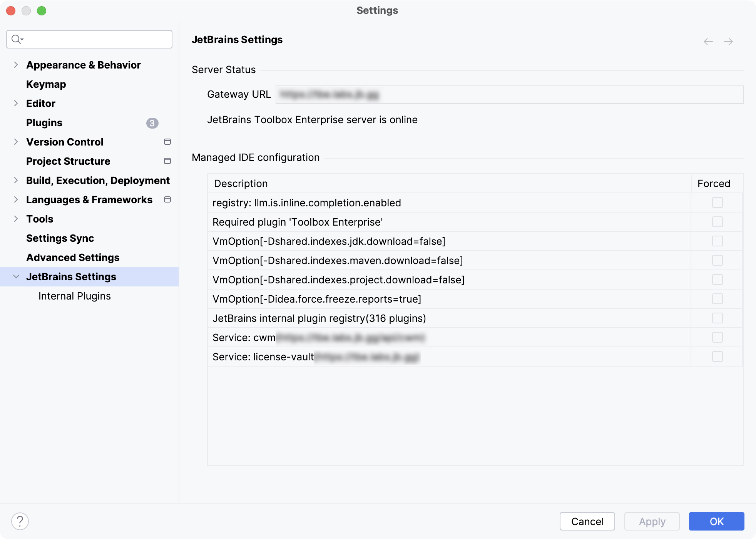Expand the Editor section chevron

click(x=16, y=103)
